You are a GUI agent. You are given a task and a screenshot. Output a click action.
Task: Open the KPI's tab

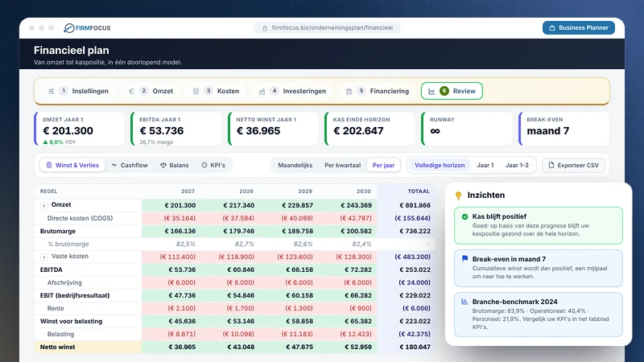point(213,165)
